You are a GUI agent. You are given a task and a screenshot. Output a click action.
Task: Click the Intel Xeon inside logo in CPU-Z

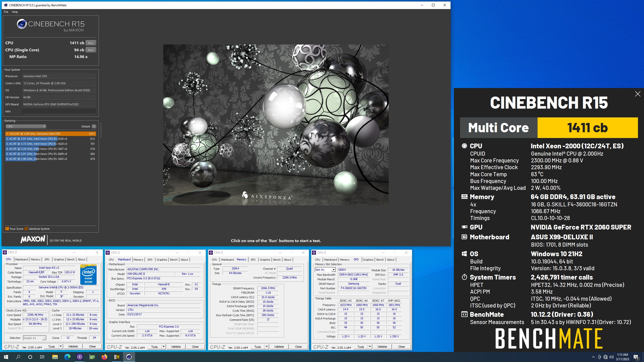(x=88, y=275)
